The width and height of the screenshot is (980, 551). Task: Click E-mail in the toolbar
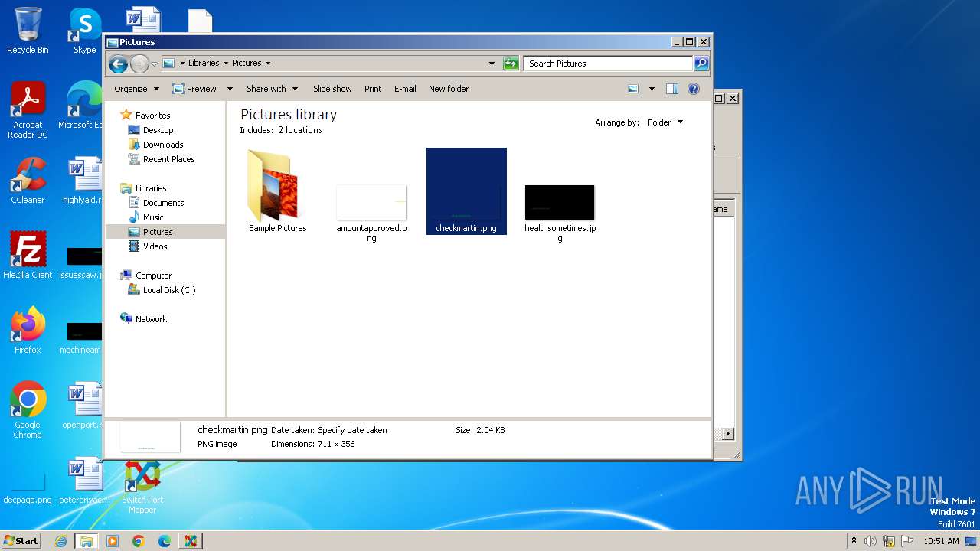(405, 89)
